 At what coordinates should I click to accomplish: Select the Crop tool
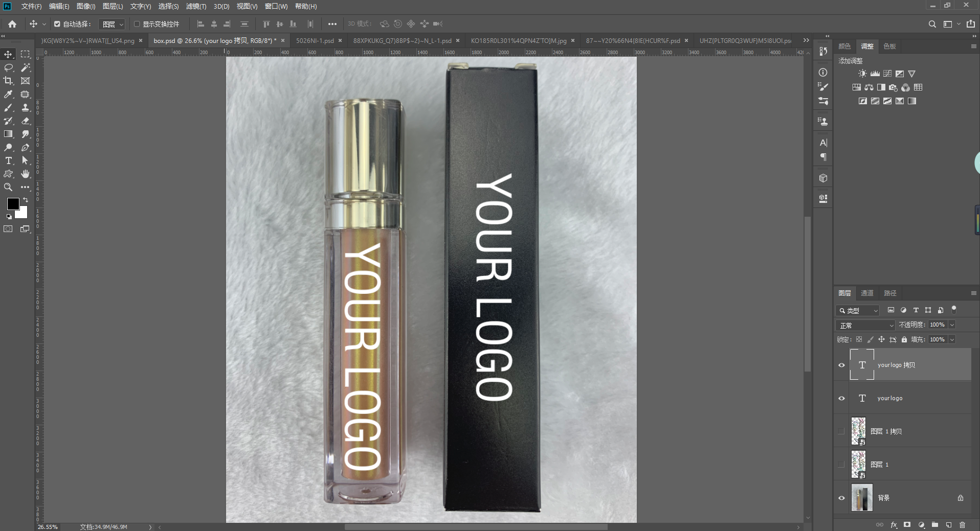click(x=8, y=81)
